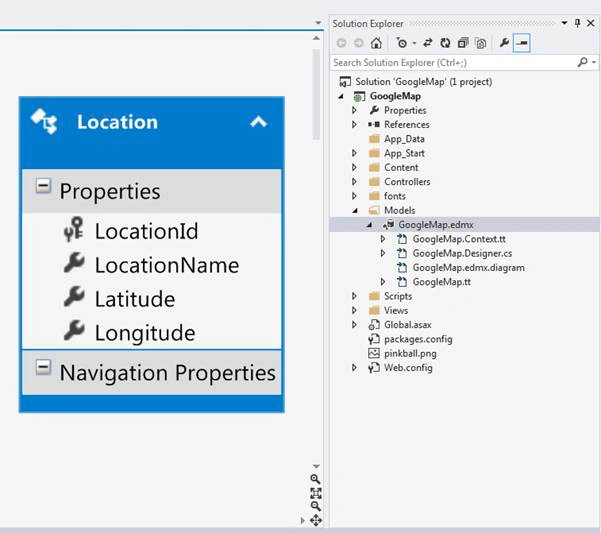Click the Location entity icon in the diagram header
Viewport: 601px width, 533px height.
pyautogui.click(x=44, y=121)
